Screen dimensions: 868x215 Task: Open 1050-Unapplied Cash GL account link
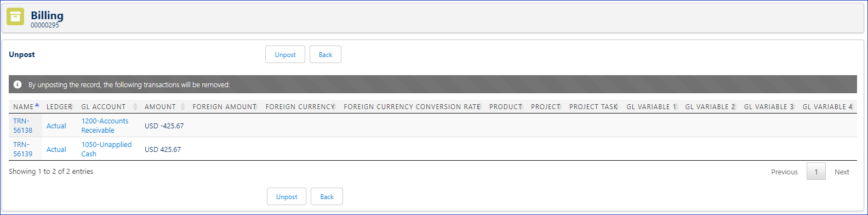[x=106, y=149]
